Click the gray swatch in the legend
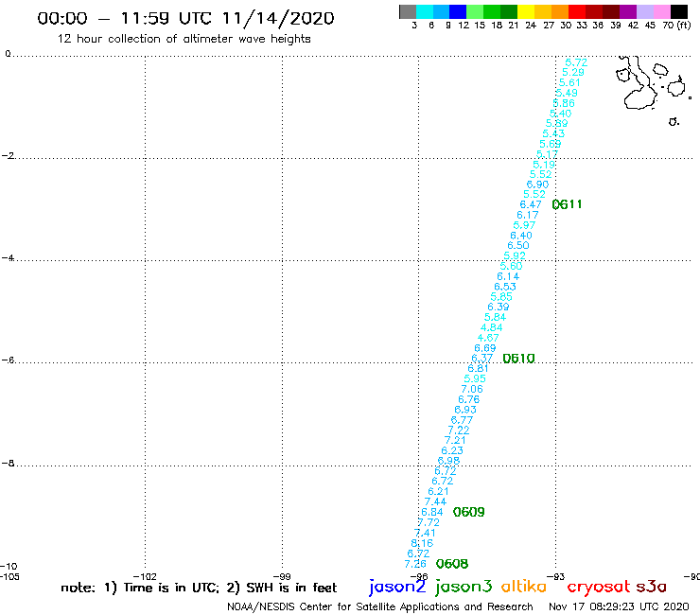Image resolution: width=700 pixels, height=615 pixels. [x=408, y=11]
